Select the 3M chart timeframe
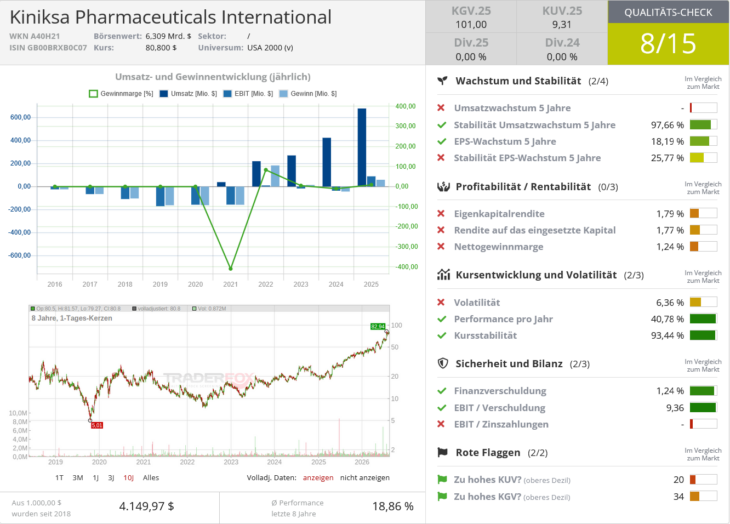 78,477
